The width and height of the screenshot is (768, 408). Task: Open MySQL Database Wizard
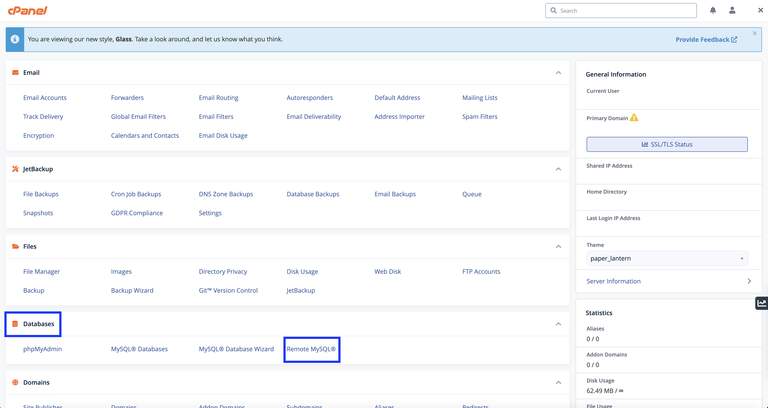(x=236, y=349)
